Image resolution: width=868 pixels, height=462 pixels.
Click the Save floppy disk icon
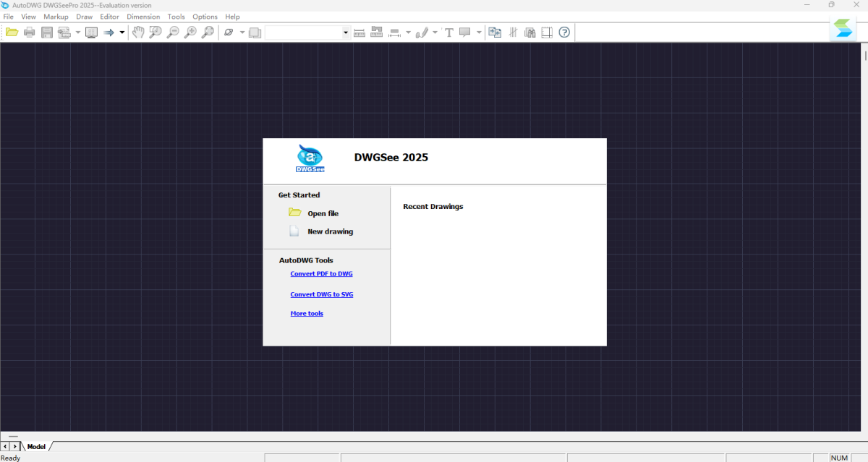(47, 33)
